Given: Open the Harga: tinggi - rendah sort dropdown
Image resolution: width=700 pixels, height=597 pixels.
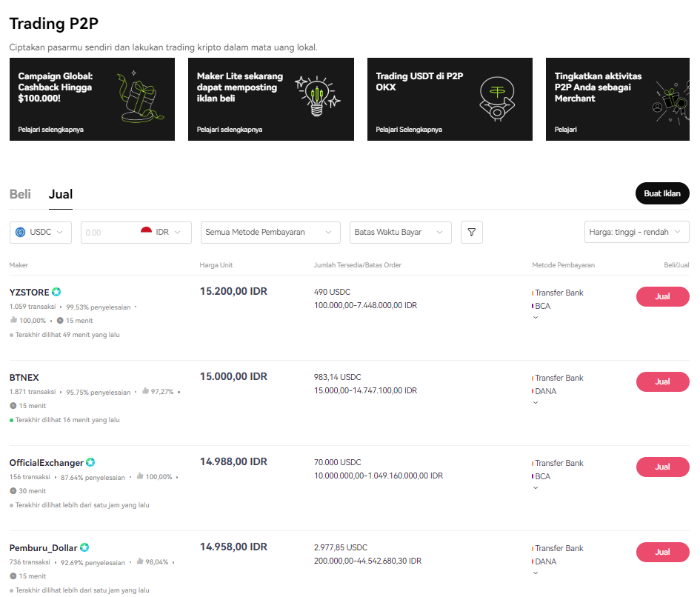Looking at the screenshot, I should click(636, 232).
